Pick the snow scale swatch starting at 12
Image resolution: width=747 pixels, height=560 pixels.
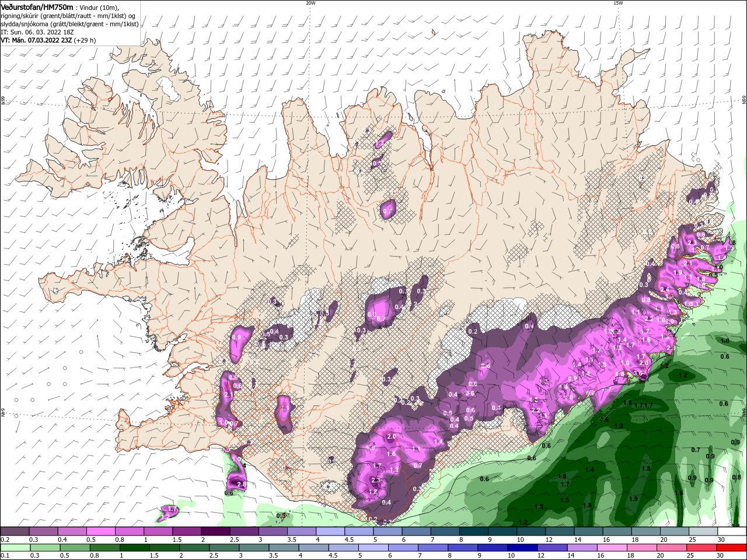tap(560, 531)
